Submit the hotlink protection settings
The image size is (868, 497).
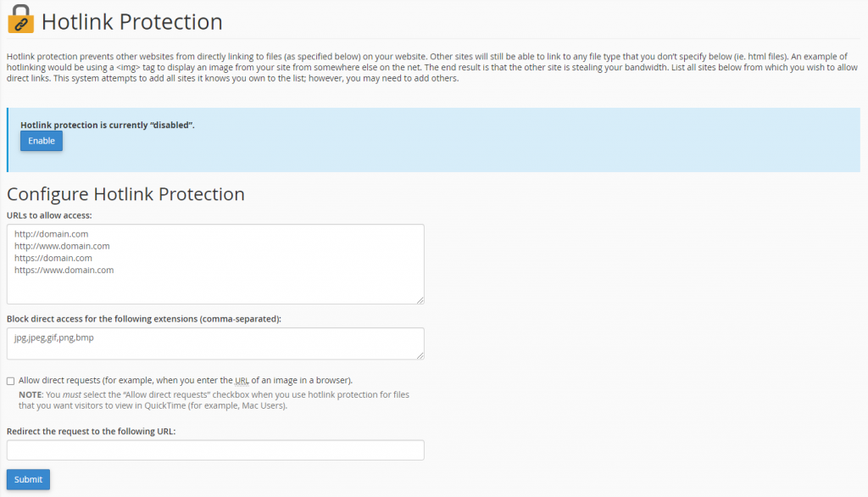click(x=27, y=479)
